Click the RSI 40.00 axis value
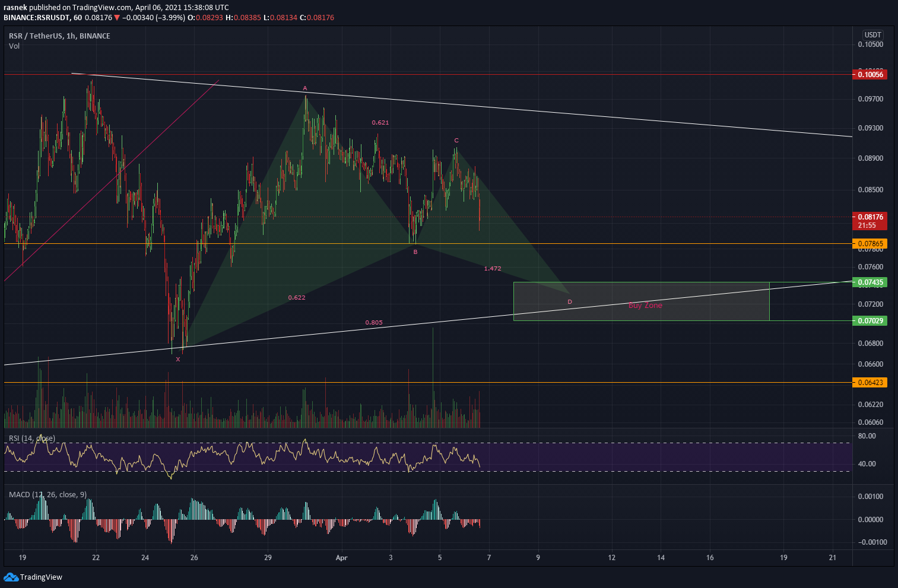 (x=867, y=464)
